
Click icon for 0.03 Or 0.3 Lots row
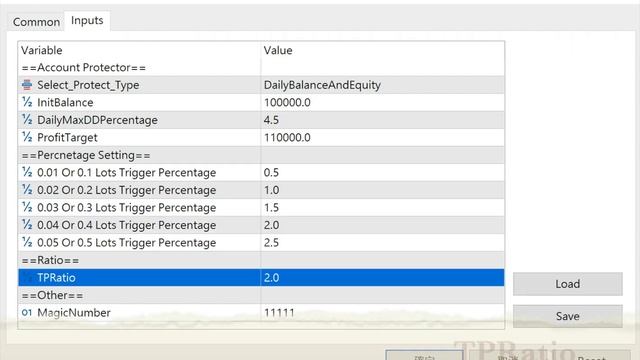click(27, 207)
